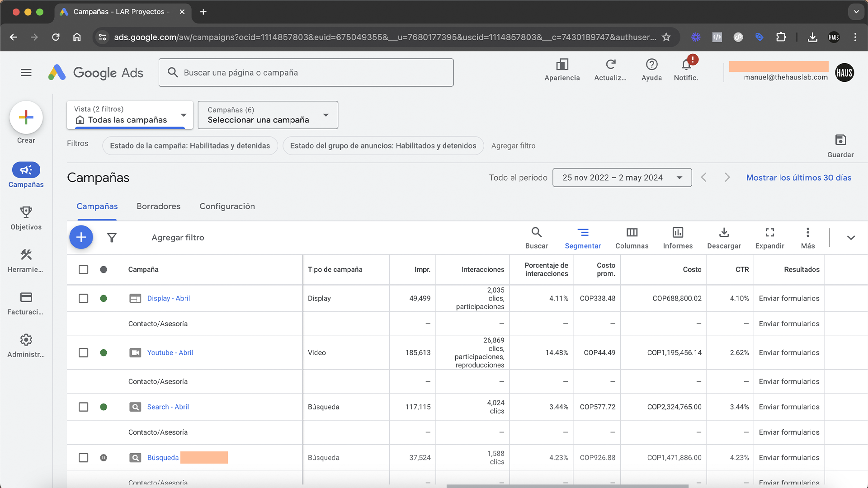Open the Todas las campañas view dropdown
The width and height of the screenshot is (868, 488).
pos(130,115)
